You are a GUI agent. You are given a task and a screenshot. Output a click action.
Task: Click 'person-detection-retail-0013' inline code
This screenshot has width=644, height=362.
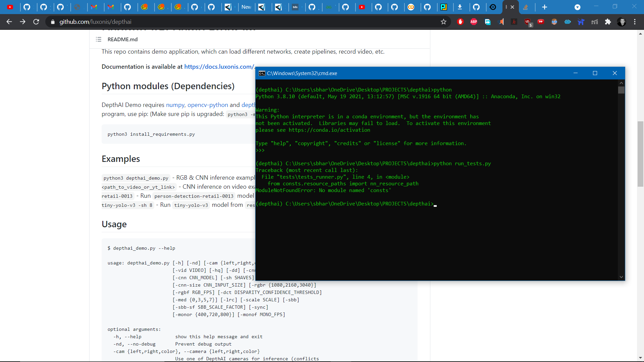pyautogui.click(x=194, y=196)
